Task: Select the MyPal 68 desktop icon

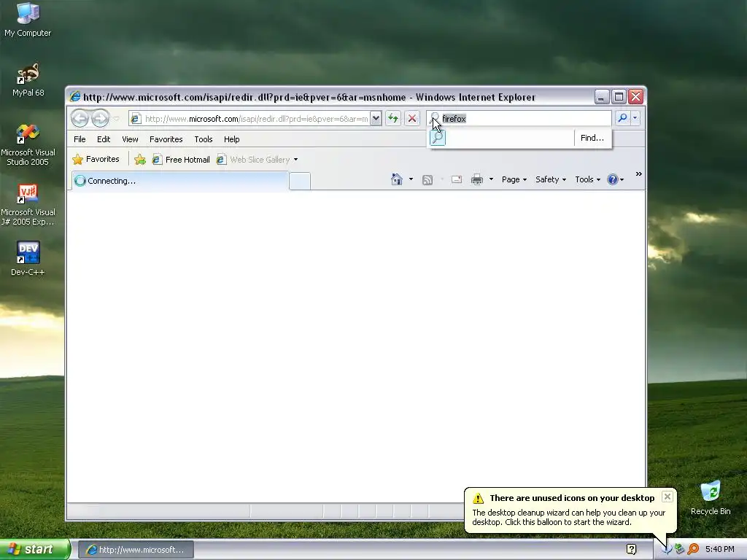Action: (28, 80)
